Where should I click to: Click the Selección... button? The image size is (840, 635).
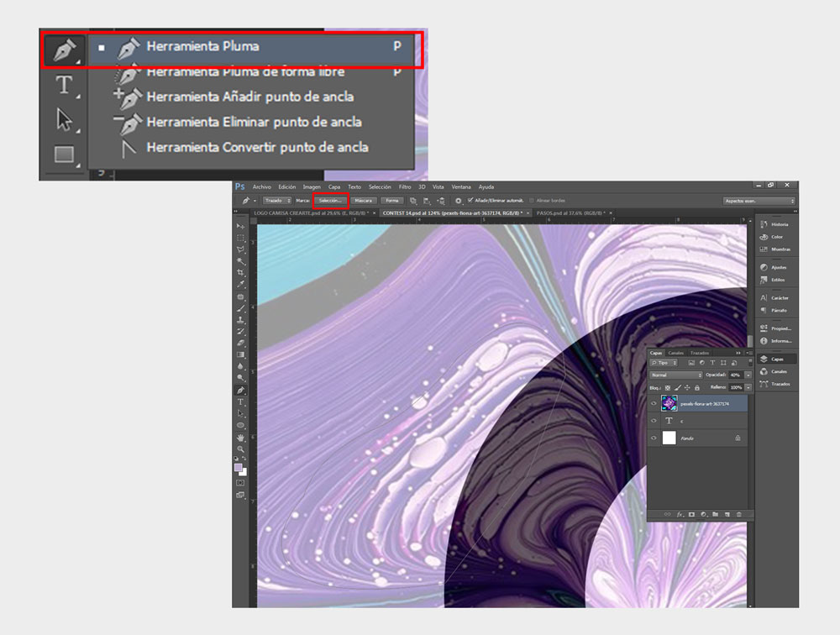click(330, 201)
